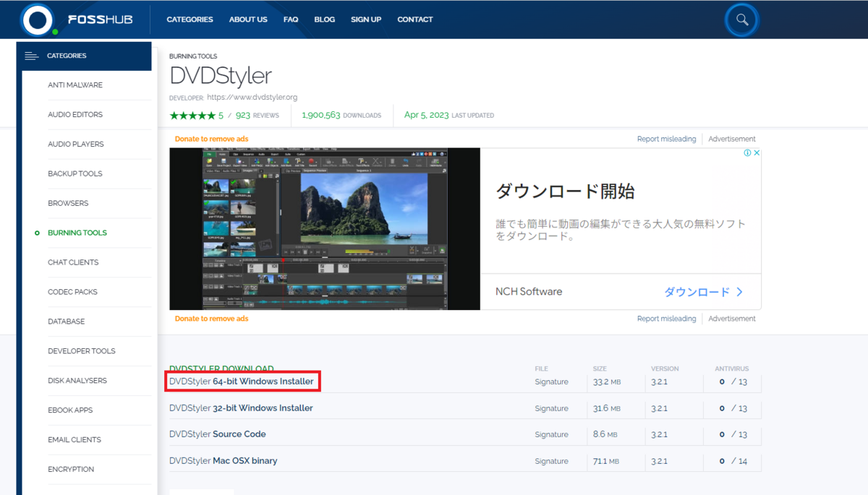
Task: Select ENCRYPTION category in the sidebar
Action: tap(71, 470)
